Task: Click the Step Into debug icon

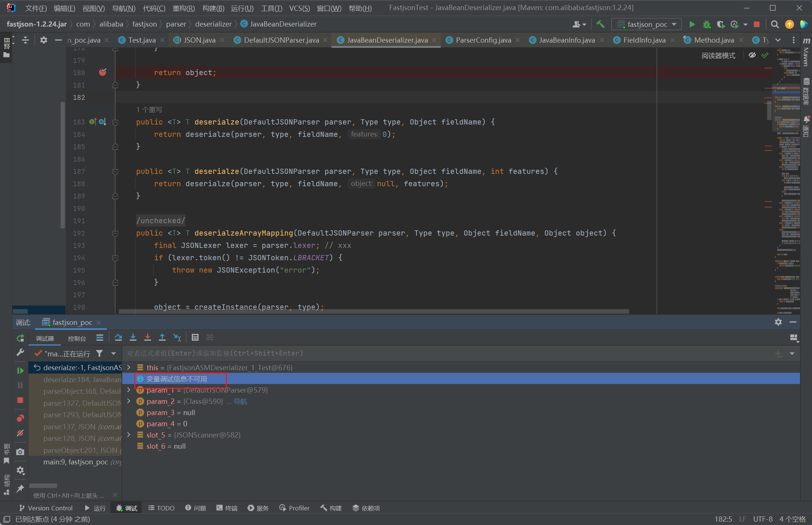Action: 133,337
